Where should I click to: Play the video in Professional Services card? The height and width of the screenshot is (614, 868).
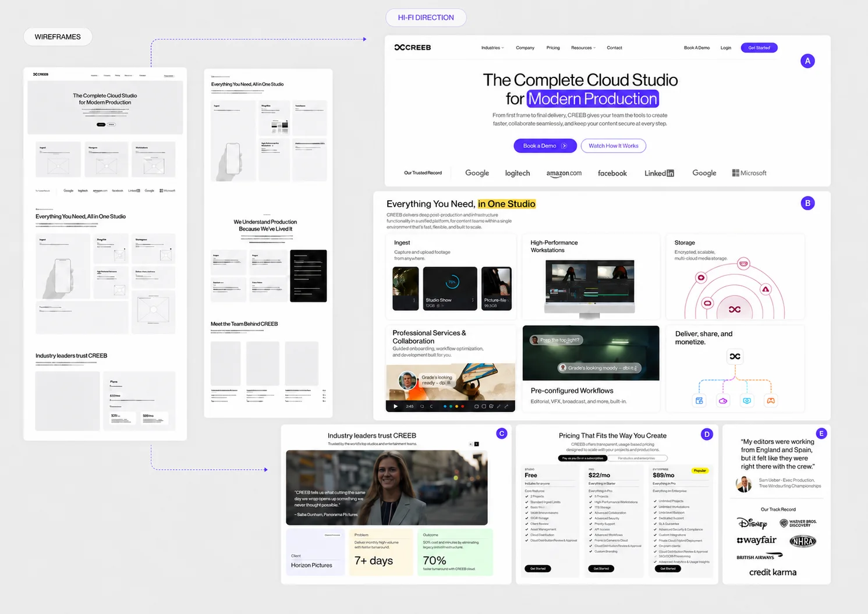click(x=395, y=406)
